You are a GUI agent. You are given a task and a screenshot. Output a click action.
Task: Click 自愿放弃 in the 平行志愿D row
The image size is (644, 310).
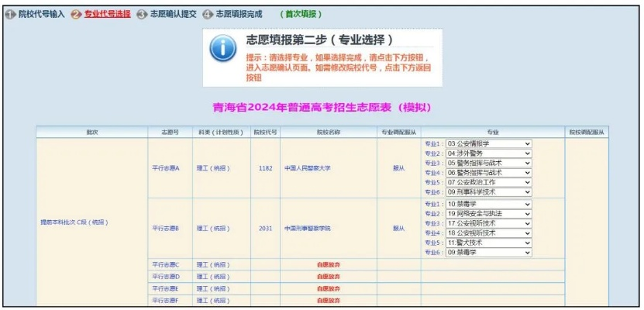pyautogui.click(x=329, y=277)
